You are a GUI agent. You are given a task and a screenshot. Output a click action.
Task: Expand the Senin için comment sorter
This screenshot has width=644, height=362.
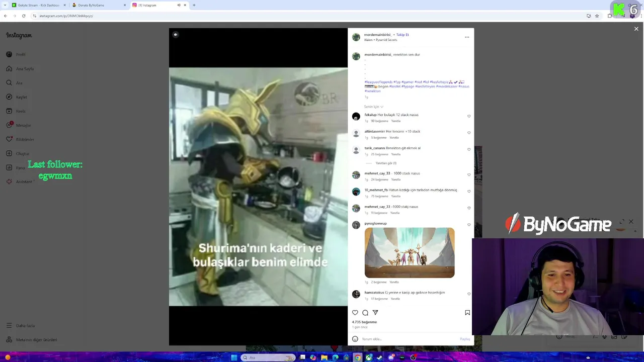pos(374,107)
